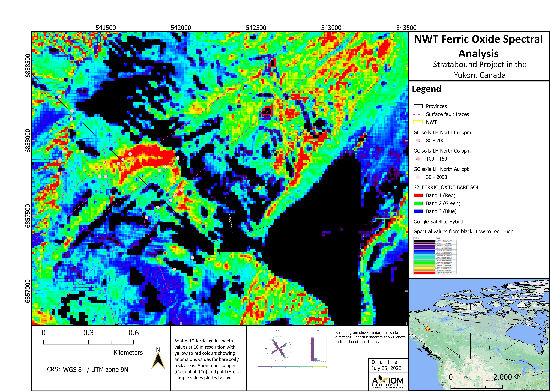Click the Band 1 (Red) swatch
The width and height of the screenshot is (550, 392).
418,196
